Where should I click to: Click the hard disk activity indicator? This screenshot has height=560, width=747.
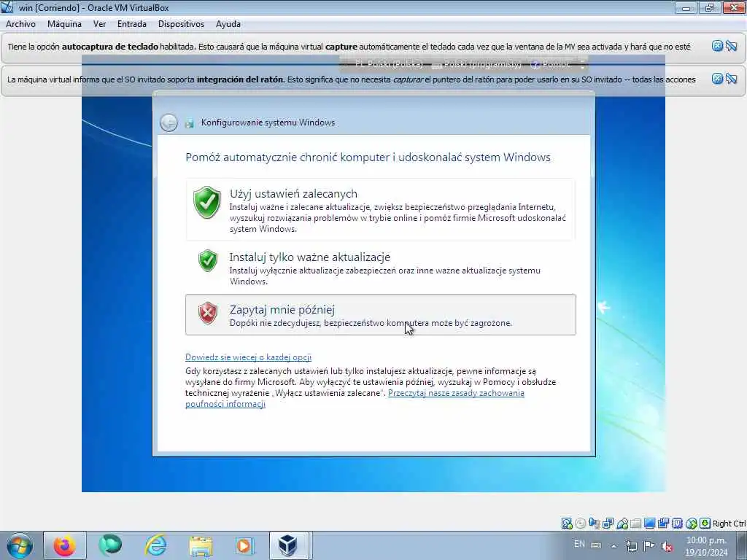(x=567, y=524)
